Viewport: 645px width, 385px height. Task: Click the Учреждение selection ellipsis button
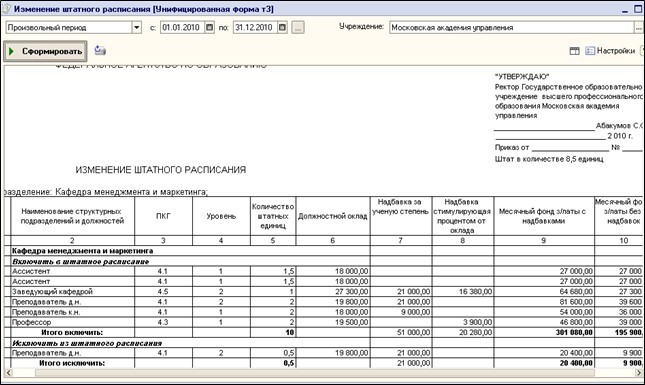pos(639,28)
